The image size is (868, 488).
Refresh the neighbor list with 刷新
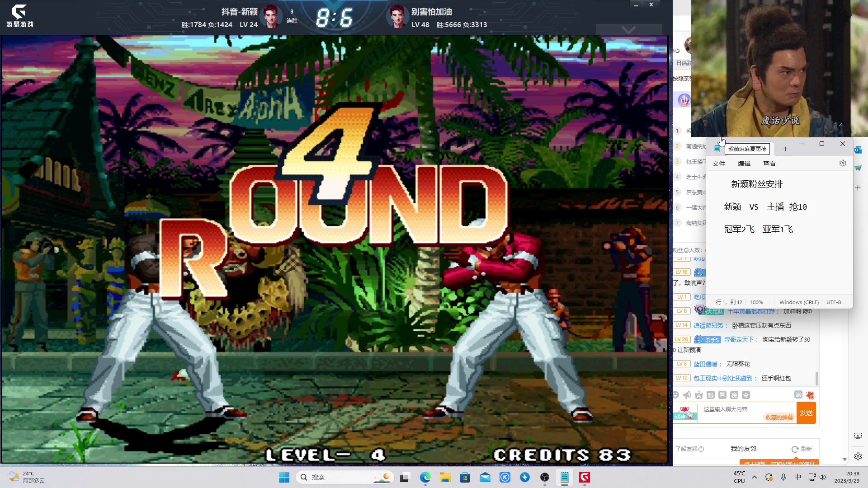tap(802, 449)
